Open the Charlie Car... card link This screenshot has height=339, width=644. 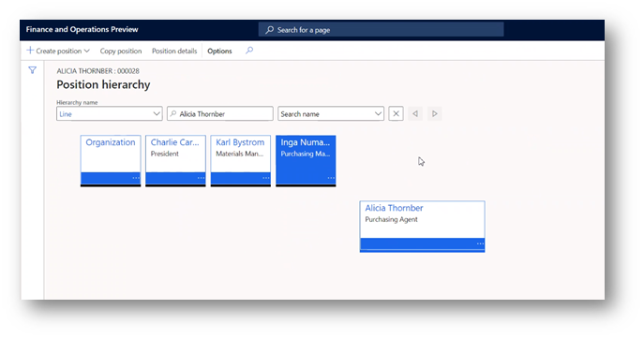174,142
